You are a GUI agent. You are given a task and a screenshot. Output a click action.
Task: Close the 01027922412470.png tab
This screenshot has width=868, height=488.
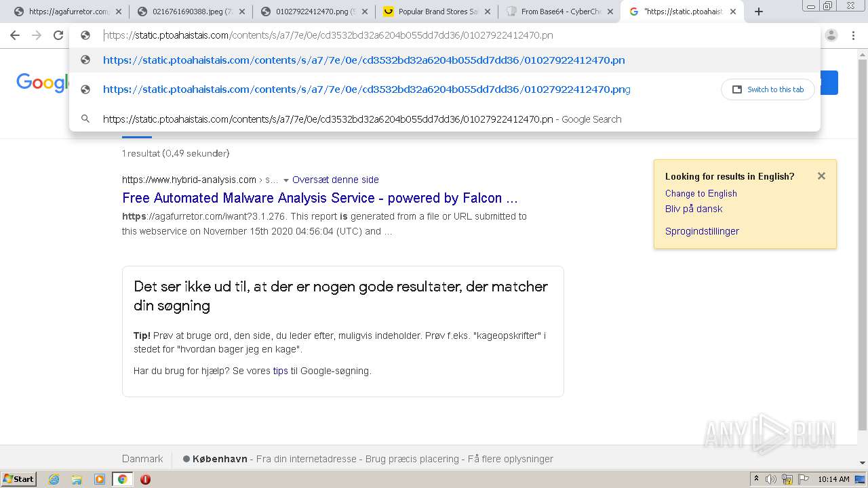pos(365,12)
